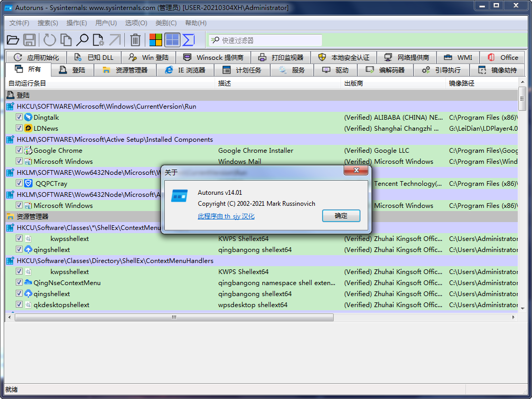Click the Autoruns title bar app icon
The height and width of the screenshot is (399, 532).
pos(8,7)
